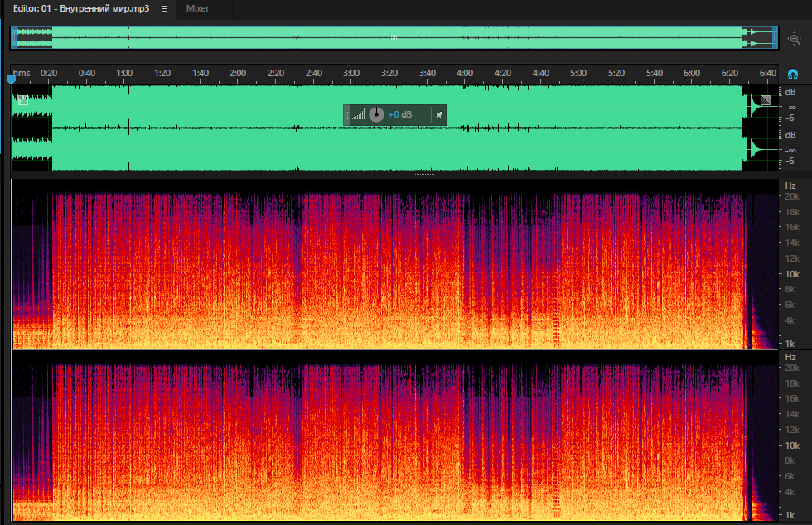Click the 3:40 mark on the timeline
This screenshot has height=525, width=812.
pos(428,73)
